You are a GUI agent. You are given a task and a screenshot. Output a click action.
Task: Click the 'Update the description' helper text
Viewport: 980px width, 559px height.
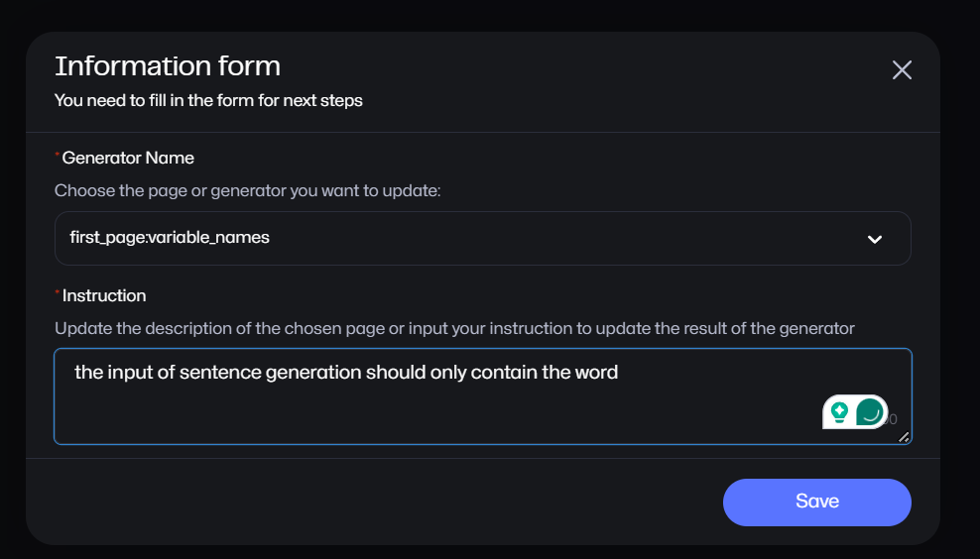coord(454,328)
